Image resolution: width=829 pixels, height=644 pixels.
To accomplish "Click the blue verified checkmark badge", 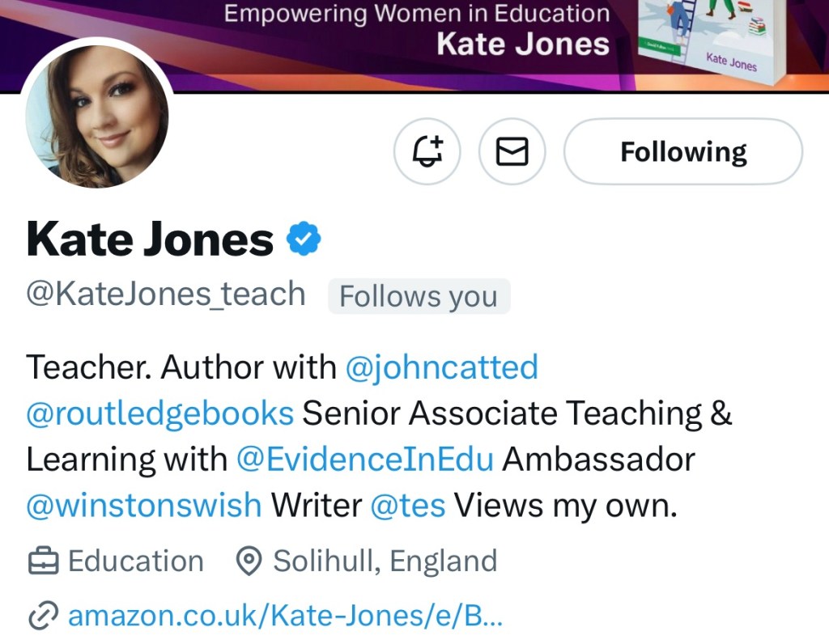I will [304, 239].
